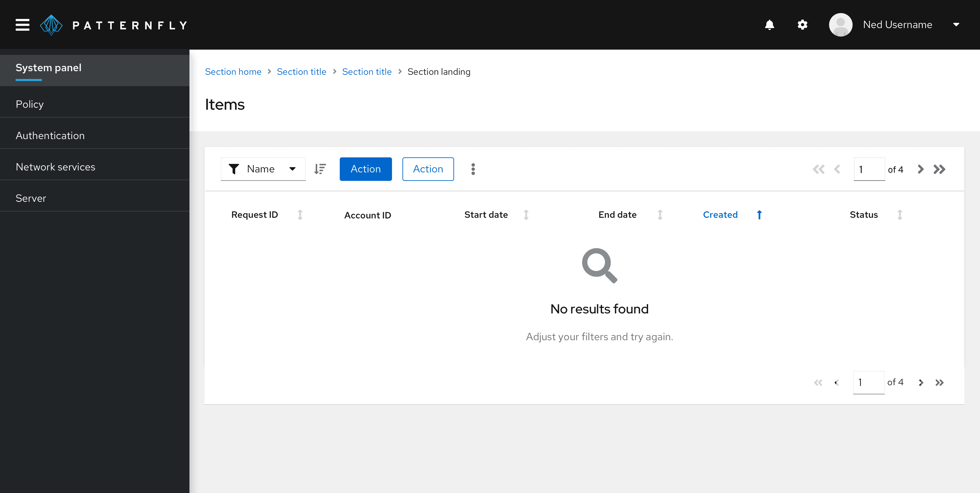
Task: Go to previous page in bottom pagination
Action: (837, 383)
